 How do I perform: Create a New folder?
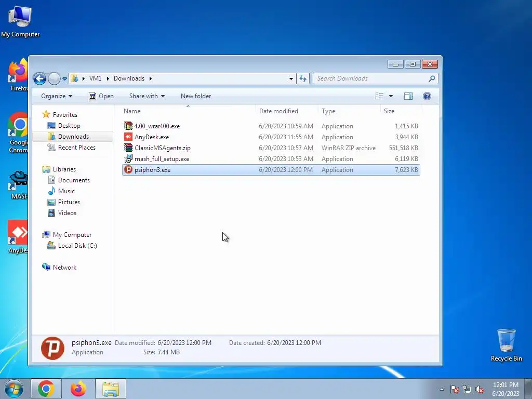click(x=196, y=96)
